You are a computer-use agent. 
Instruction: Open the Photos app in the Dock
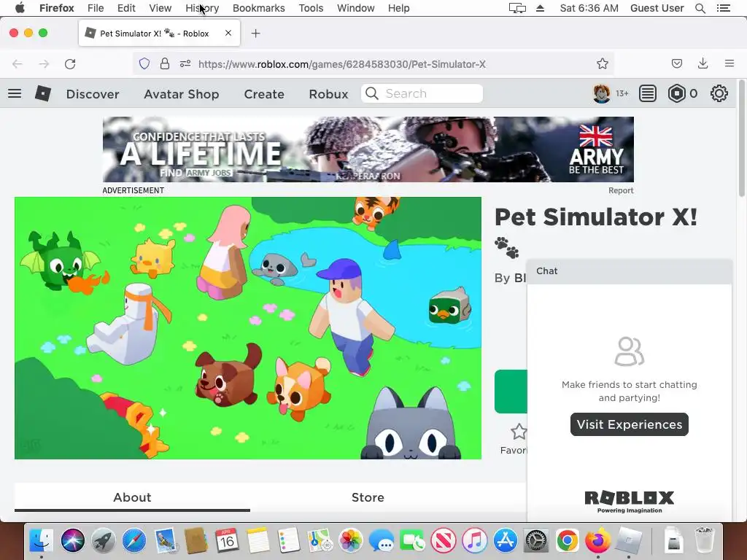(351, 540)
